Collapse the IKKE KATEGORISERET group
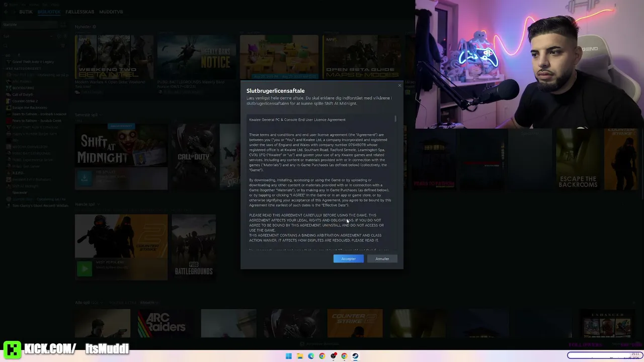The width and height of the screenshot is (644, 362). pyautogui.click(x=24, y=68)
